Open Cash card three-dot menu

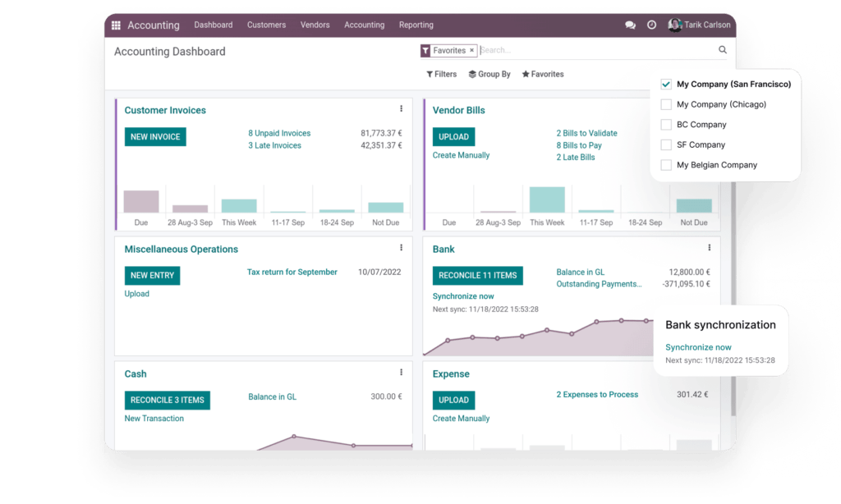(401, 373)
